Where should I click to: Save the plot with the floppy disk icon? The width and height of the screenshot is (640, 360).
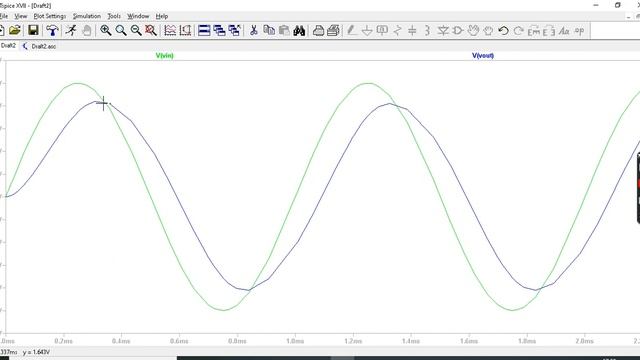point(33,30)
